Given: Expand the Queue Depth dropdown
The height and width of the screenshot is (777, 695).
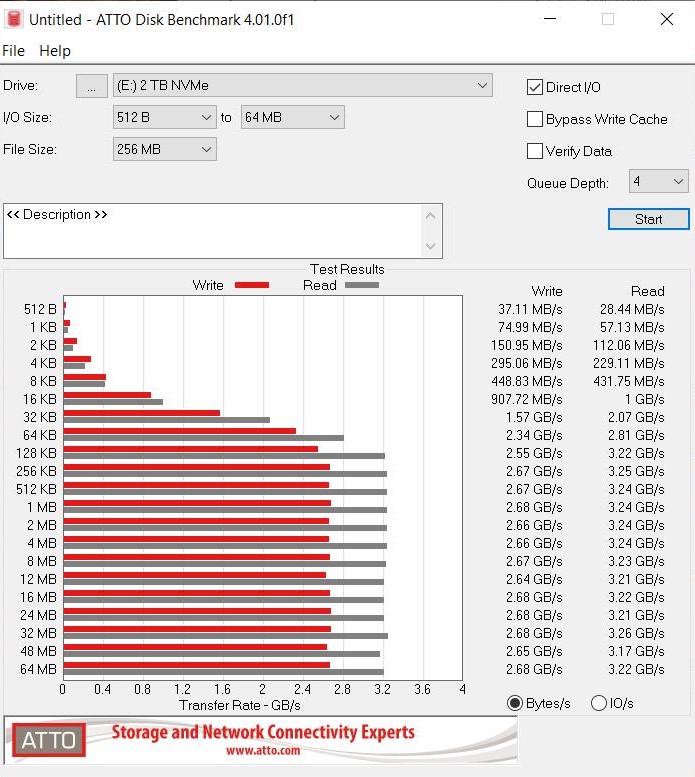Looking at the screenshot, I should tap(658, 181).
